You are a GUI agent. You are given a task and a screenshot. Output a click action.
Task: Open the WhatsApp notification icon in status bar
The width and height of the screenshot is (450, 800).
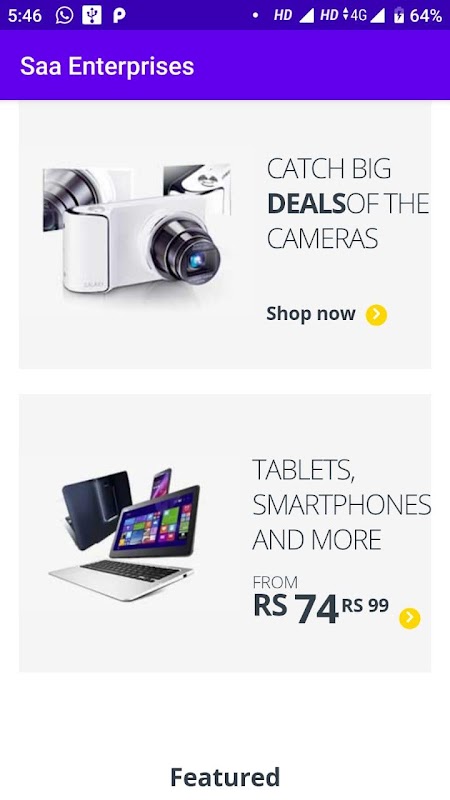pos(64,15)
